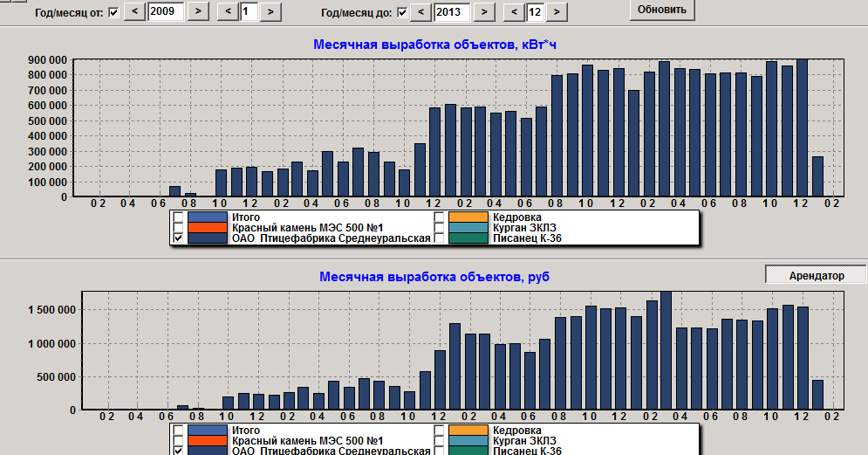
Task: Increase the end year above 2013
Action: click(x=483, y=11)
